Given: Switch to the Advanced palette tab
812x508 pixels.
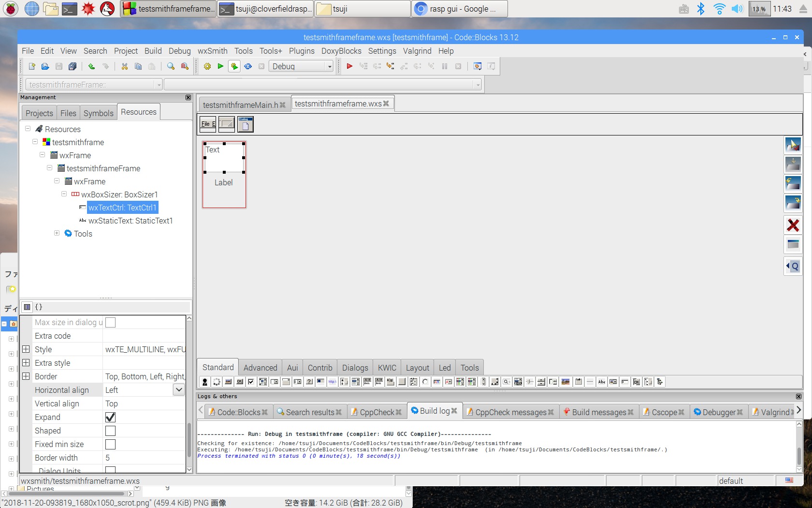Looking at the screenshot, I should click(261, 368).
